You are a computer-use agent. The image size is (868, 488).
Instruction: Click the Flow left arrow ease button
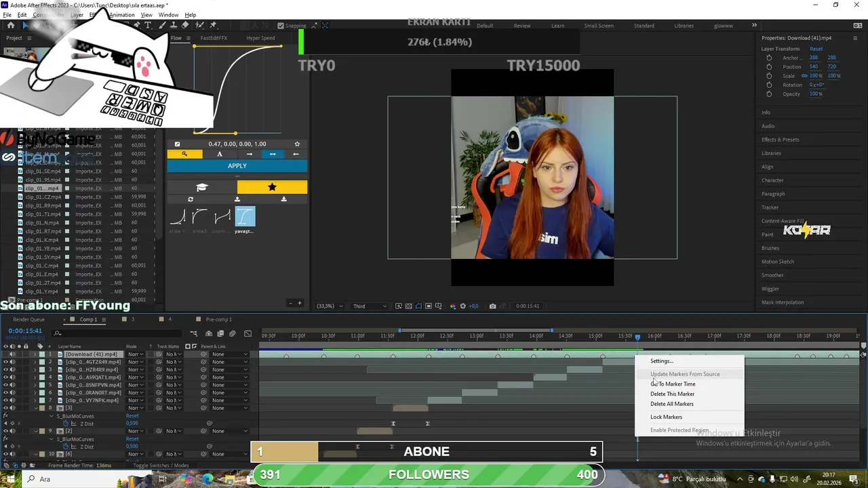pyautogui.click(x=296, y=154)
